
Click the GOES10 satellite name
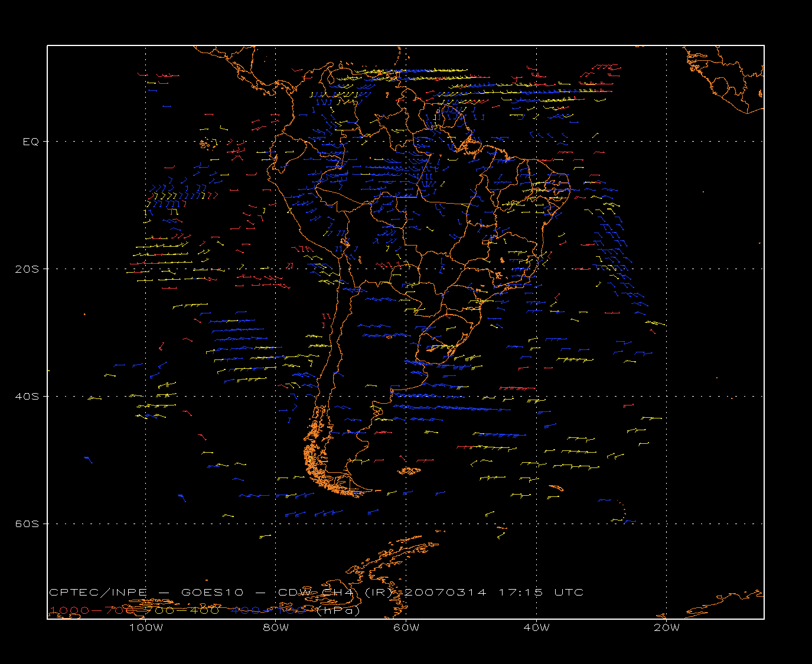pyautogui.click(x=211, y=593)
